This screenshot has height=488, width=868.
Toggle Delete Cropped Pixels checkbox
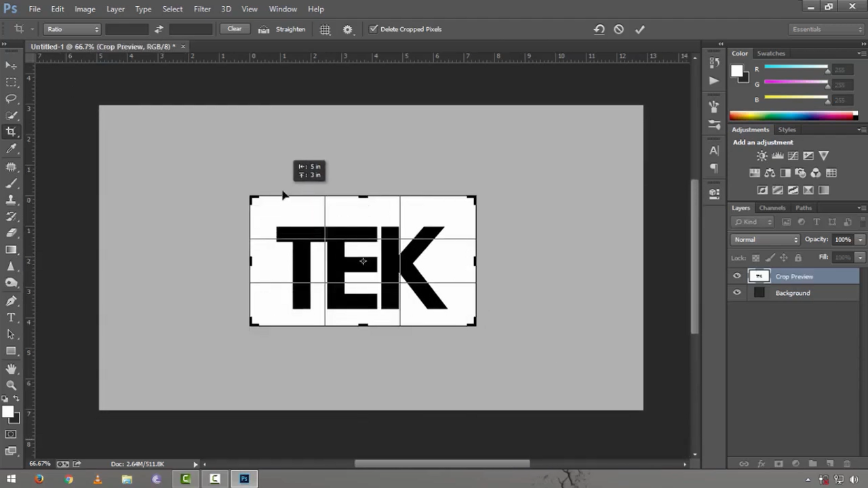374,28
